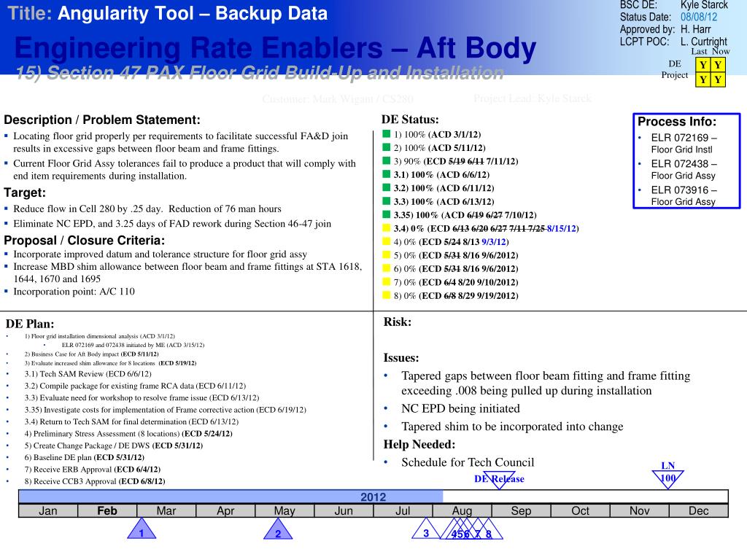The height and width of the screenshot is (560, 747).
Task: Select the yellow indicator for 8) 0%
Action: 387,295
